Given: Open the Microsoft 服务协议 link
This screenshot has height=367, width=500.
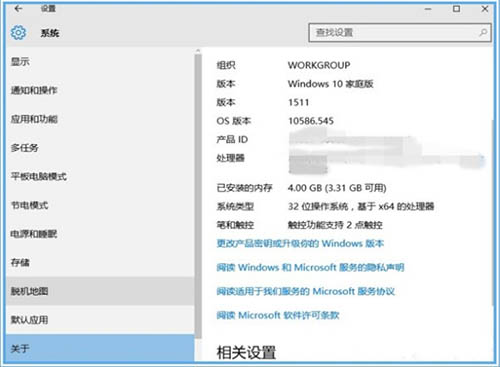Looking at the screenshot, I should click(x=306, y=291).
